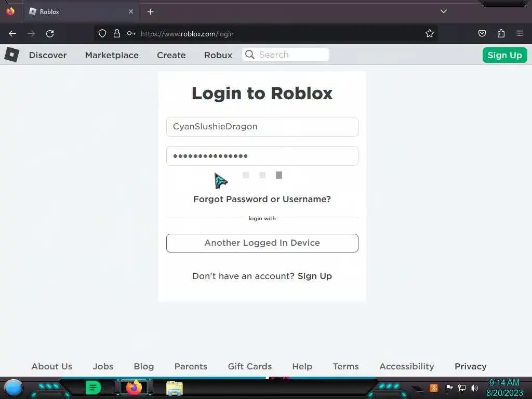532x399 pixels.
Task: Open the Blog footer link
Action: coord(144,366)
